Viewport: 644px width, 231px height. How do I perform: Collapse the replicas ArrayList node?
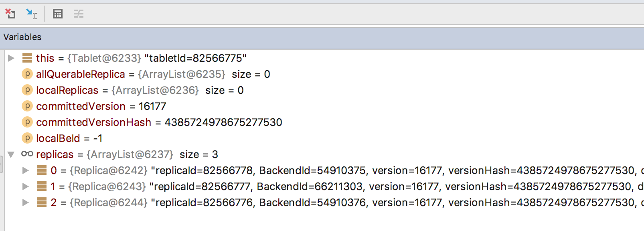[x=11, y=154]
